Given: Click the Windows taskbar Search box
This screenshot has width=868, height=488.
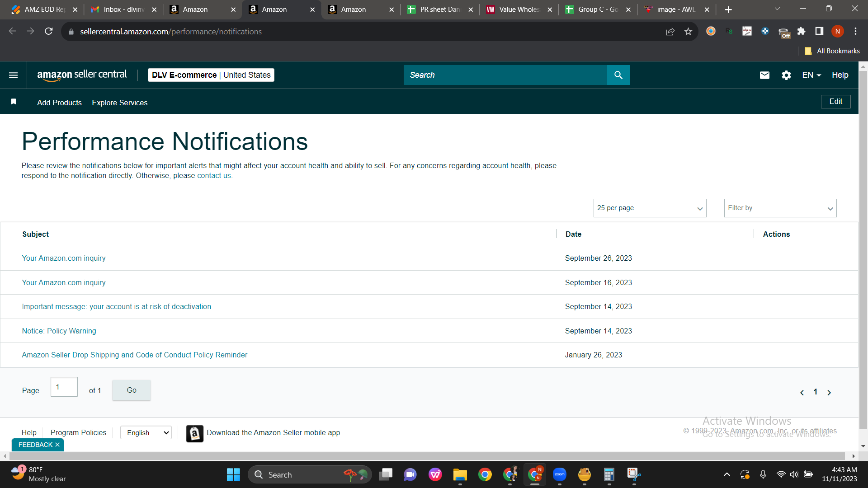Looking at the screenshot, I should 310,474.
